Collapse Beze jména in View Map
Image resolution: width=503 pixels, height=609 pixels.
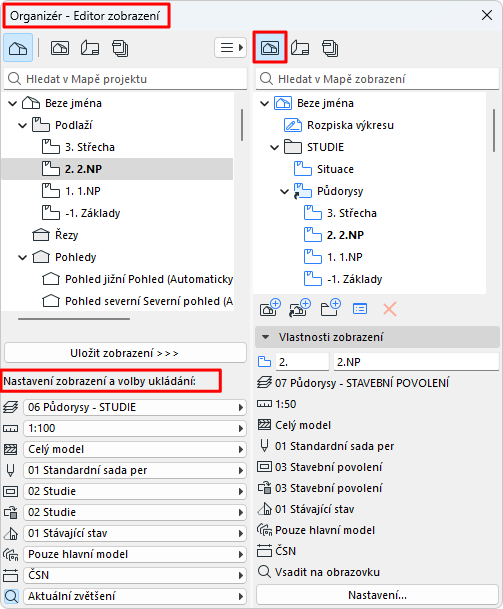265,103
